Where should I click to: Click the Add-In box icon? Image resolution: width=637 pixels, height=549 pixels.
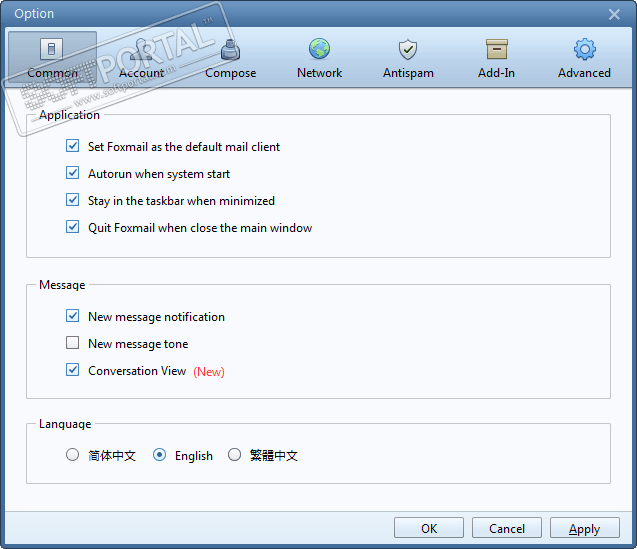click(x=497, y=49)
